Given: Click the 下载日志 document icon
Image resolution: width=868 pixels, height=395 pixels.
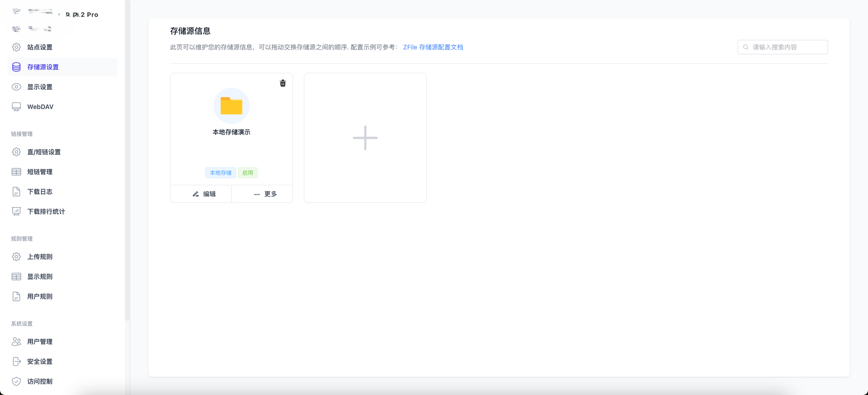Looking at the screenshot, I should point(16,192).
